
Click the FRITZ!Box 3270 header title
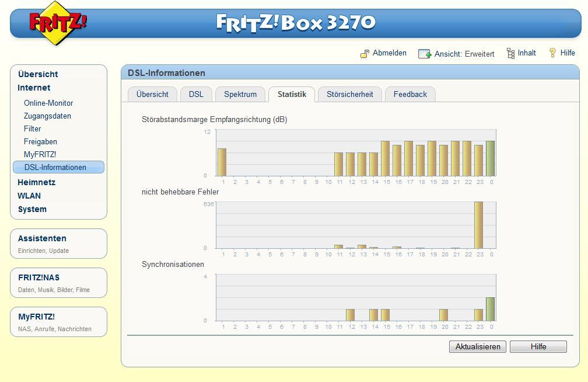click(x=296, y=23)
